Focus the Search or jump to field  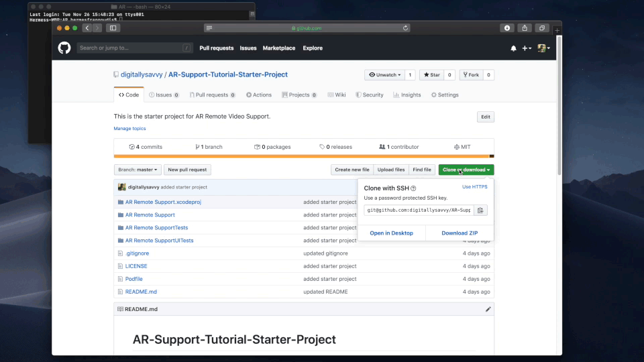point(135,48)
